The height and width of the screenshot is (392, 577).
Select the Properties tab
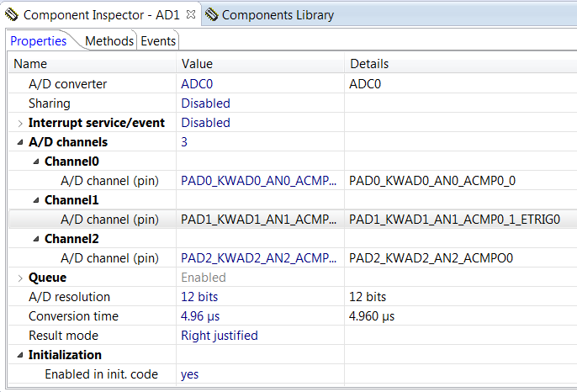pyautogui.click(x=39, y=41)
